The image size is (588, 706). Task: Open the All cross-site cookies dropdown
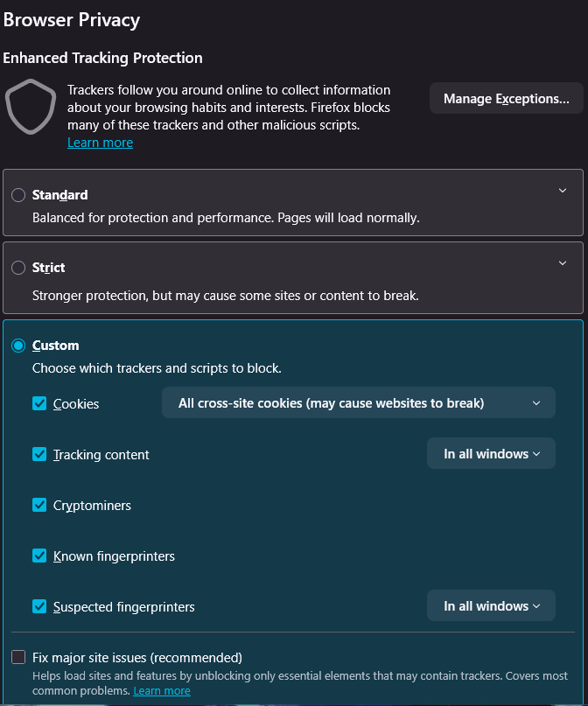(x=359, y=403)
